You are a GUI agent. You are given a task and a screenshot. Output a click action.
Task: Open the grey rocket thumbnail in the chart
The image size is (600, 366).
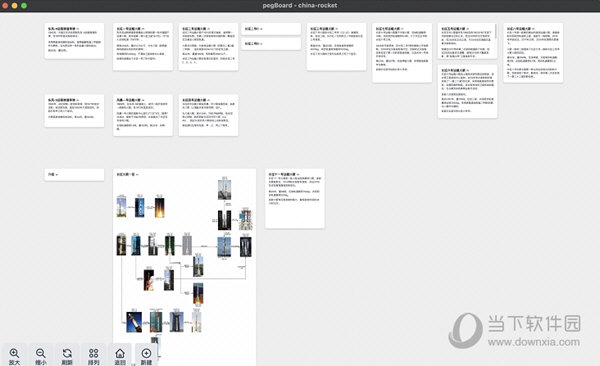click(187, 245)
